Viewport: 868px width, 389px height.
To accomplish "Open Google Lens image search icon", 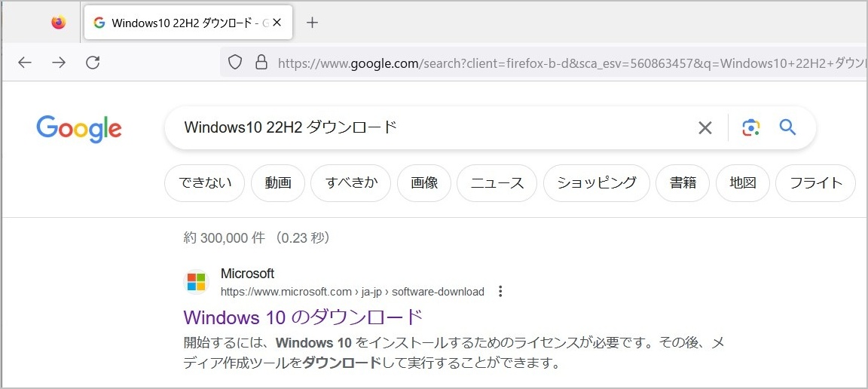I will pos(750,128).
